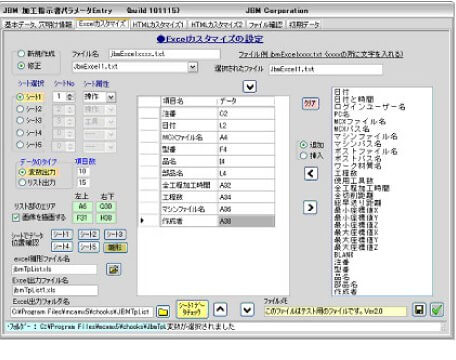
Task: Click the yellow シート1データチェック button
Action: (192, 309)
